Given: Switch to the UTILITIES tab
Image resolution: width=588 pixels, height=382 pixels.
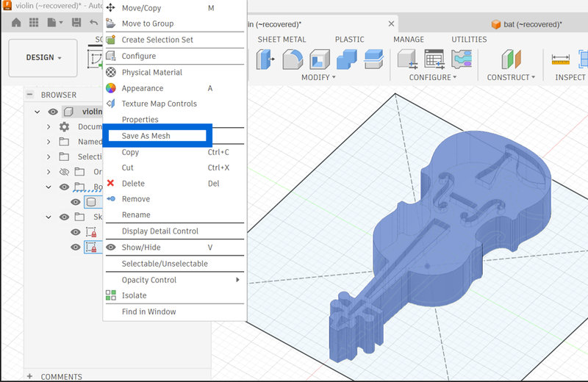Looking at the screenshot, I should (469, 40).
